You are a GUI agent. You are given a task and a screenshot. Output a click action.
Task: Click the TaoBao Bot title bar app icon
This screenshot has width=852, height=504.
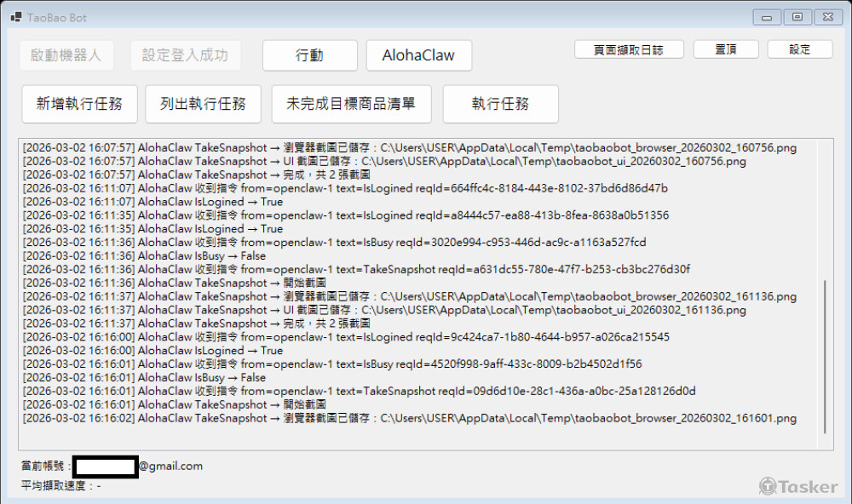click(x=15, y=17)
